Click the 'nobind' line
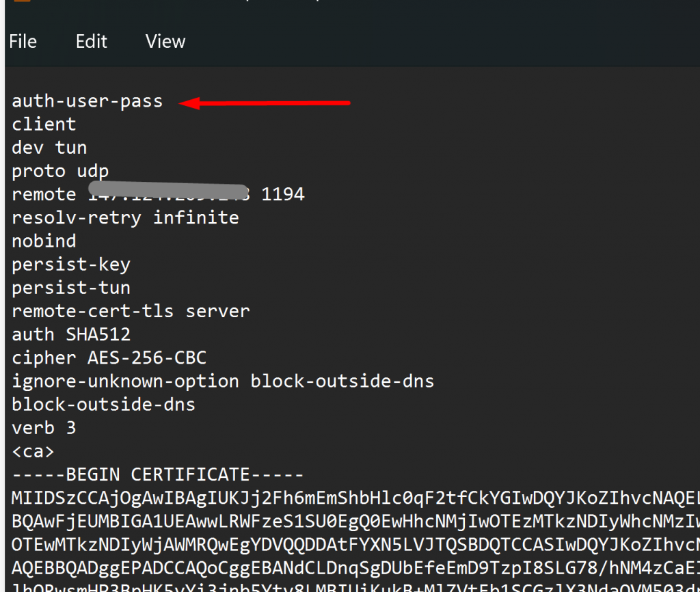Viewport: 700px width, 592px height. [x=44, y=241]
